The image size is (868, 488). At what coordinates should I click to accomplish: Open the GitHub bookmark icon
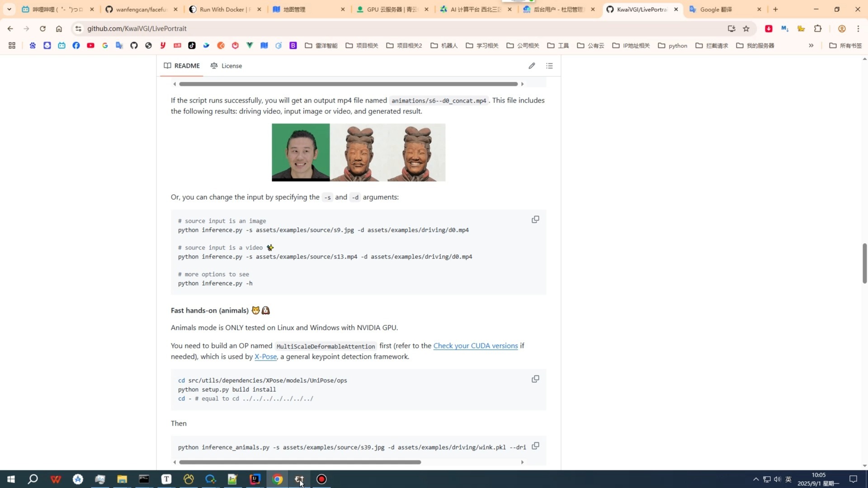[134, 46]
